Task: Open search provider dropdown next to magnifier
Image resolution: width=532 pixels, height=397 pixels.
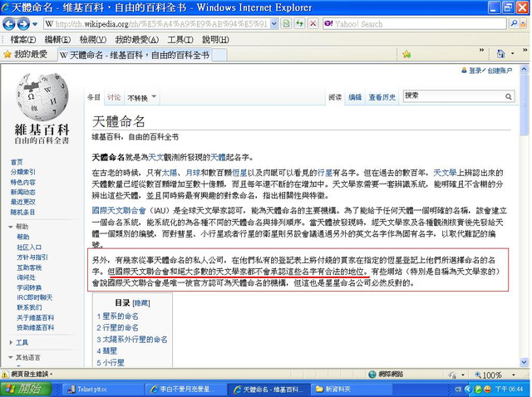Action: tap(524, 24)
